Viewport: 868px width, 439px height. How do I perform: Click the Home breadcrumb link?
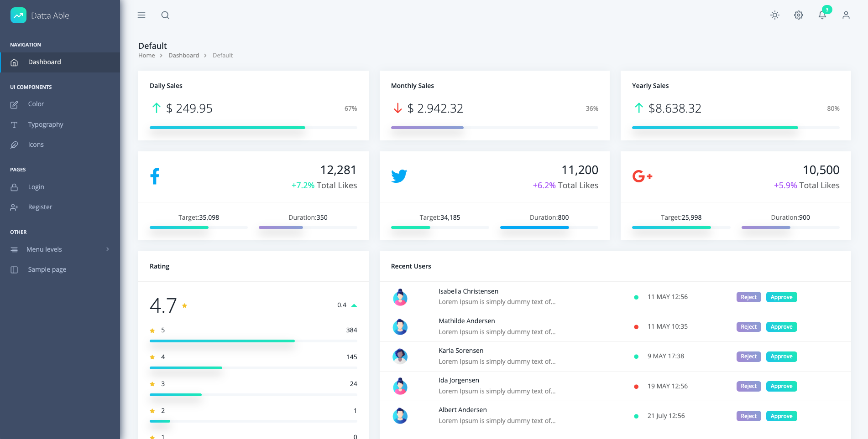click(x=146, y=55)
